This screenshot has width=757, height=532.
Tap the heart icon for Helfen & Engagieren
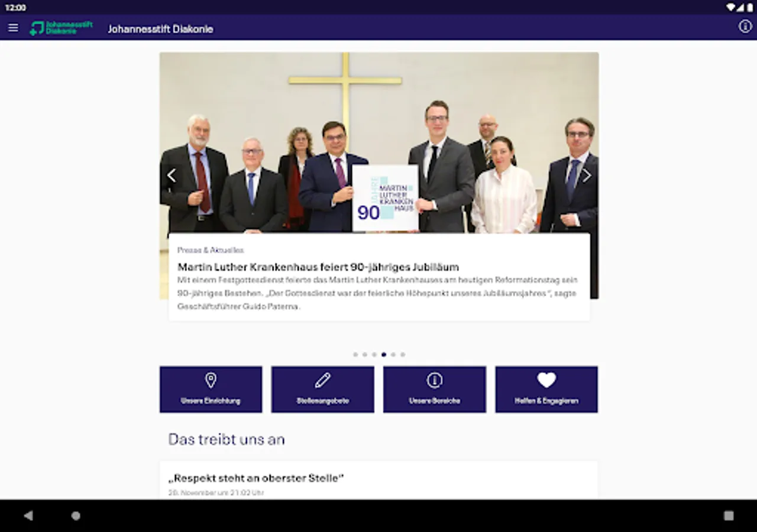click(546, 380)
